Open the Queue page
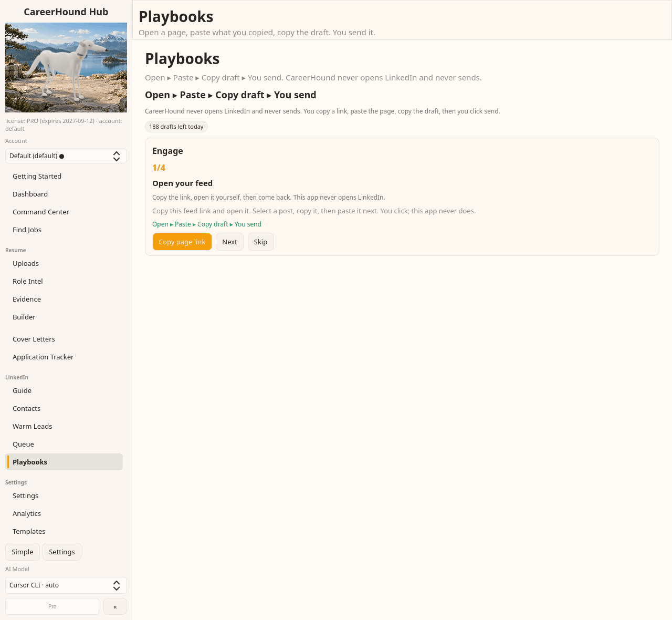Screen dimensions: 672x620 point(64,444)
